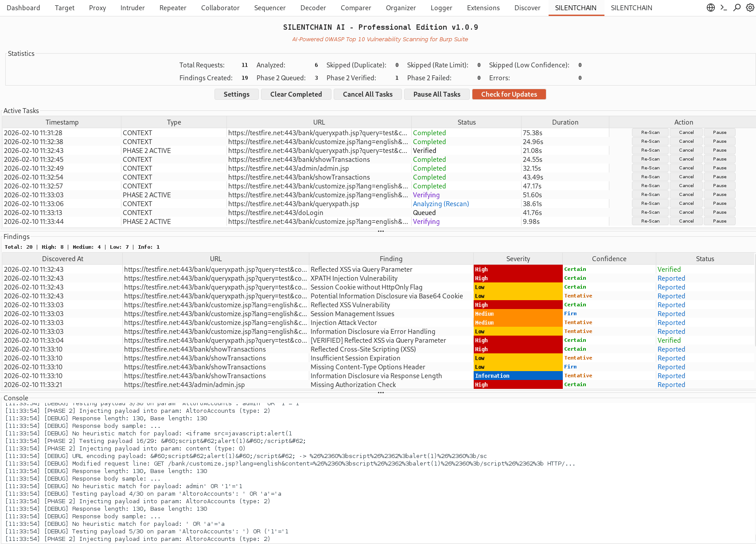
Task: Pause All Tasks
Action: 436,94
